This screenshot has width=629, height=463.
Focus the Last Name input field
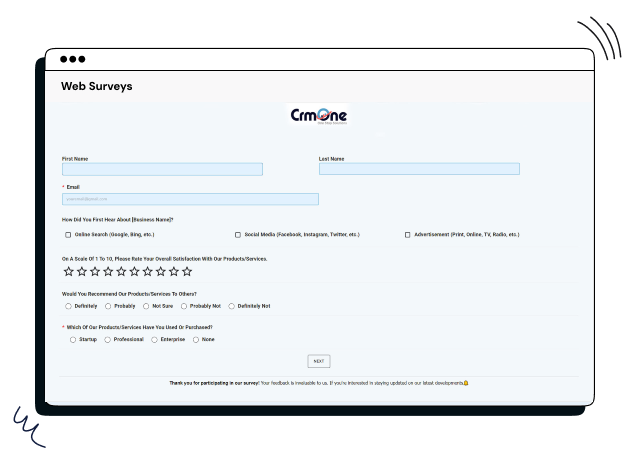419,169
